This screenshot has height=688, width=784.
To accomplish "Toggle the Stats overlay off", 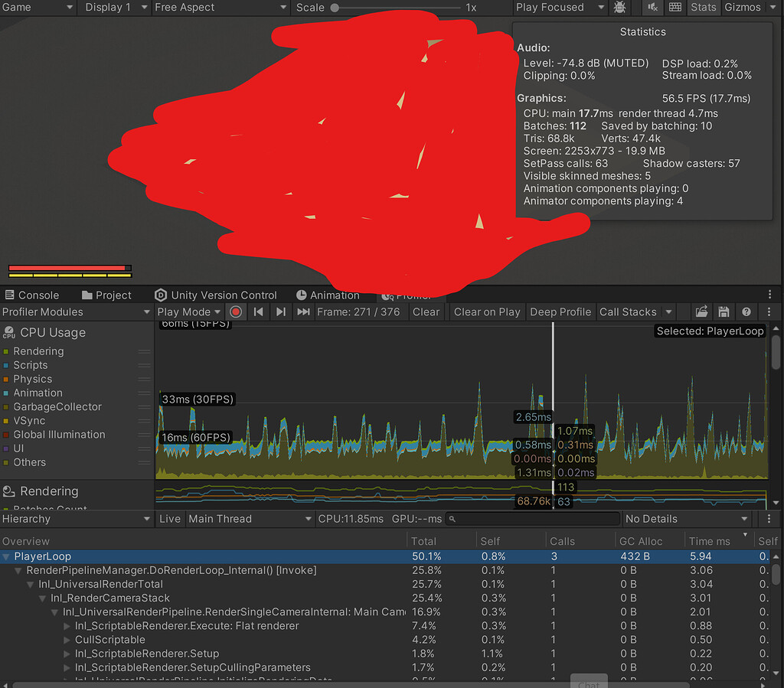I will tap(704, 8).
